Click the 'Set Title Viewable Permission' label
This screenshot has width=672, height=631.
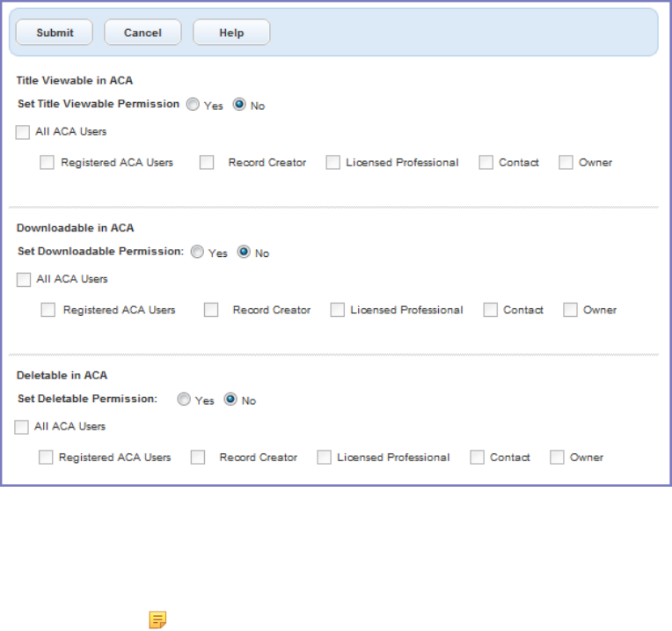[x=99, y=104]
